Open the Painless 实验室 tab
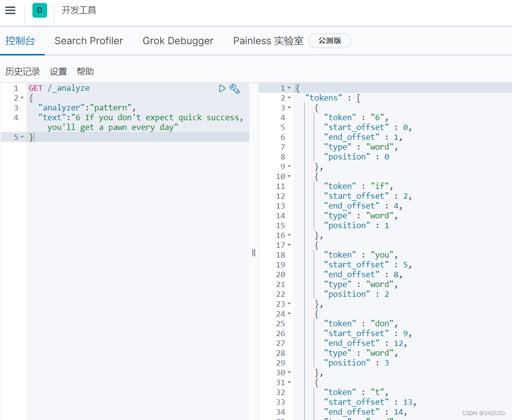This screenshot has width=512, height=420. [x=269, y=41]
